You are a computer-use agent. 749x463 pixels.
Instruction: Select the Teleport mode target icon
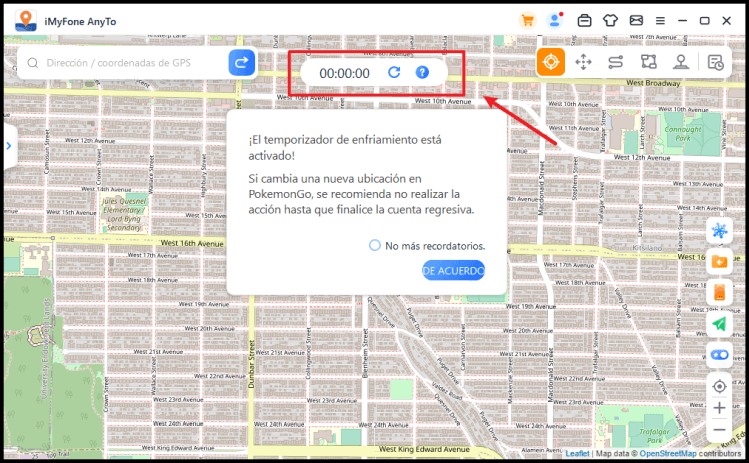point(551,62)
